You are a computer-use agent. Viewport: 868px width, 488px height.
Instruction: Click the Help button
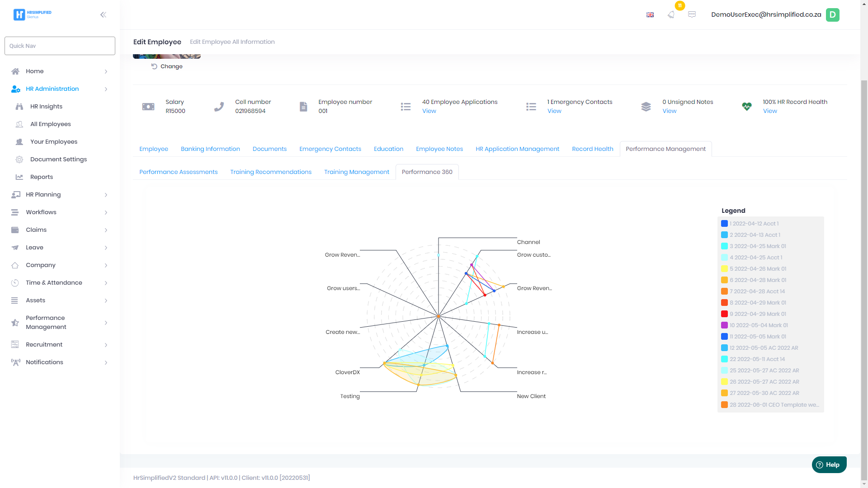pos(829,465)
